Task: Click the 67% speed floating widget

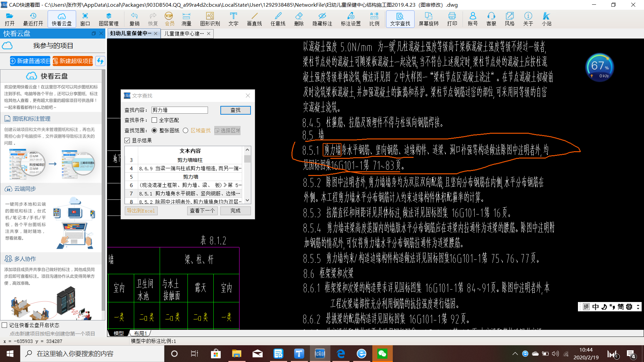Action: pos(600,67)
